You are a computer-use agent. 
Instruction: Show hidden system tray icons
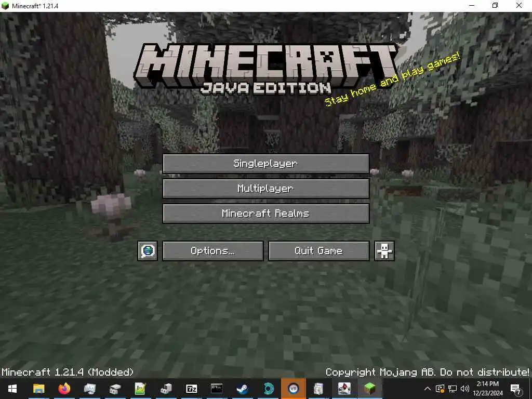pos(428,389)
